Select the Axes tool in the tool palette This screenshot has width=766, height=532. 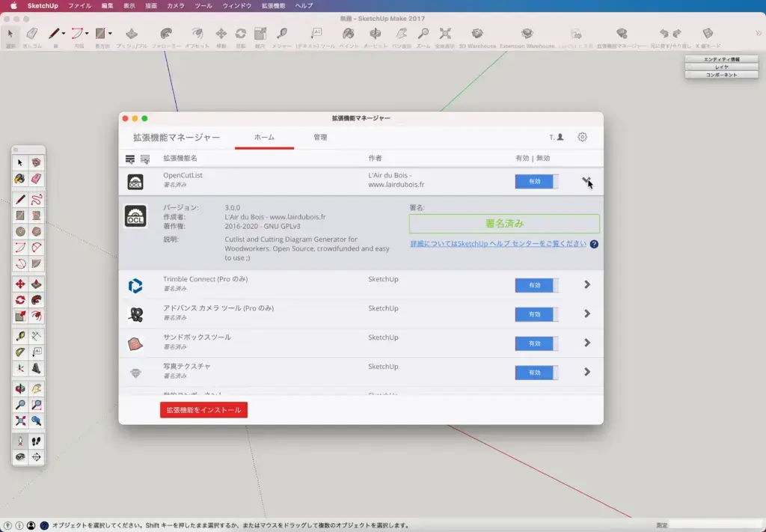pos(20,368)
